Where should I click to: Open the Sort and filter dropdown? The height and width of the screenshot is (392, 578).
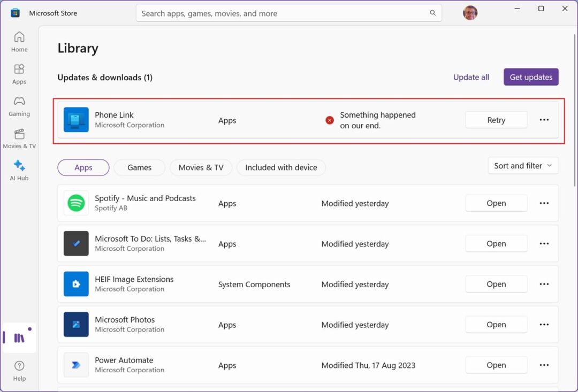click(x=523, y=166)
